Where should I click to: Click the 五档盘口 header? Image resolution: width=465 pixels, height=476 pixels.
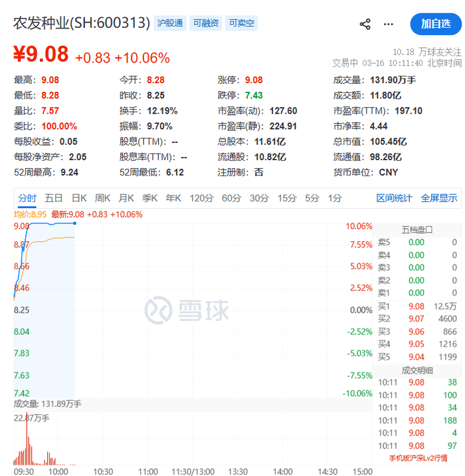point(417,230)
